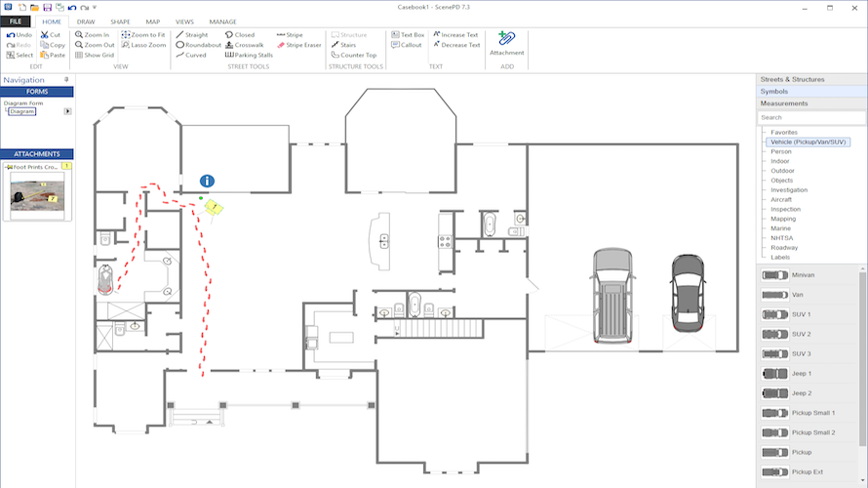This screenshot has height=488, width=868.
Task: Click the Select tool
Action: coord(20,55)
